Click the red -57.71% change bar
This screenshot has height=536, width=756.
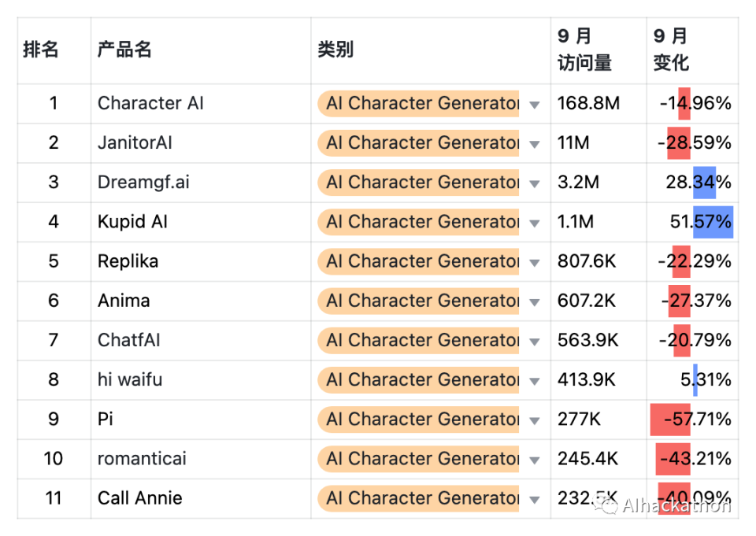[669, 420]
